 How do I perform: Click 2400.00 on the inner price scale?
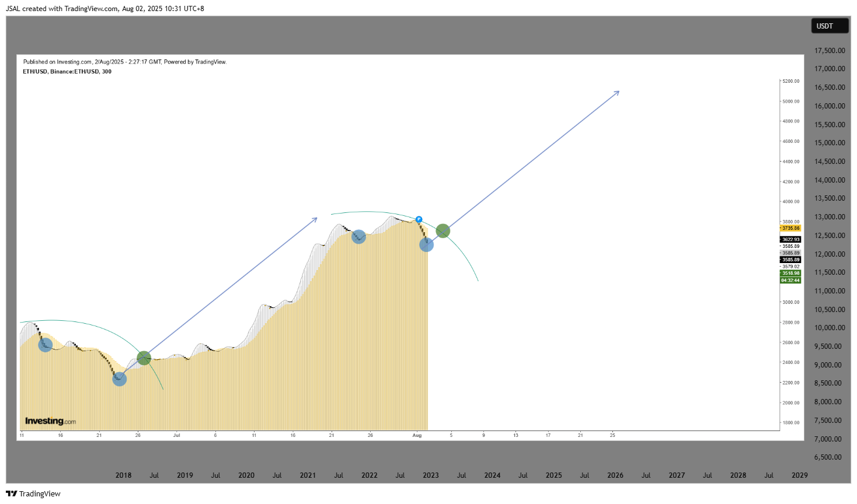791,362
